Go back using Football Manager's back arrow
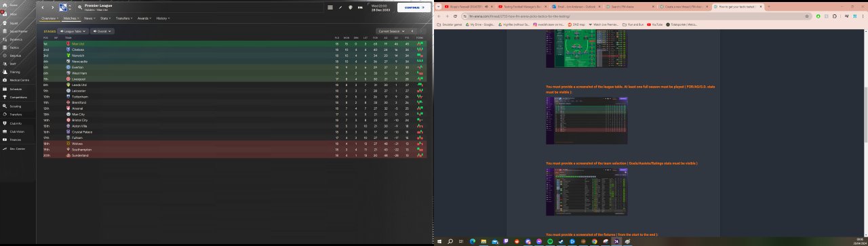Screen dimensions: 868x246 [43, 7]
